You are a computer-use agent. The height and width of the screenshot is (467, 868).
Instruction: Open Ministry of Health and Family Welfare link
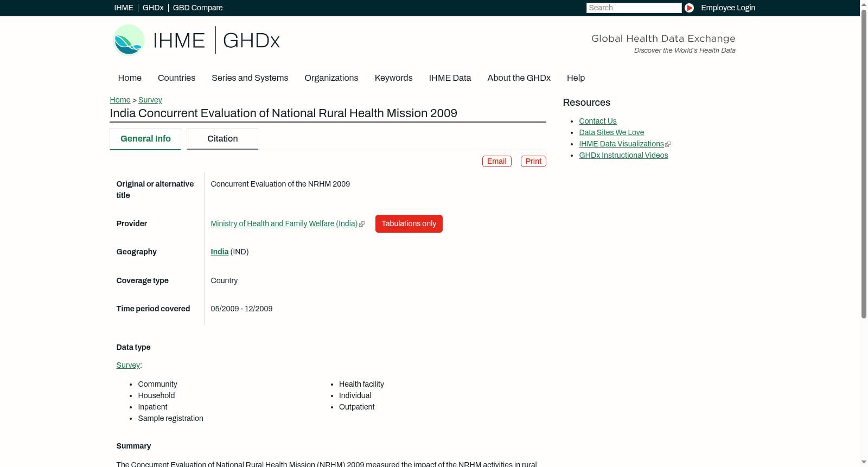tap(284, 223)
